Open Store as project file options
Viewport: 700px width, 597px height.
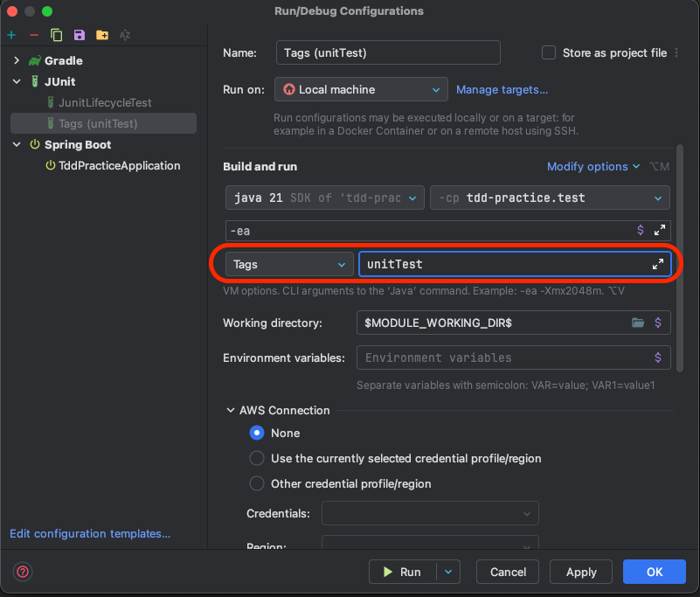676,52
